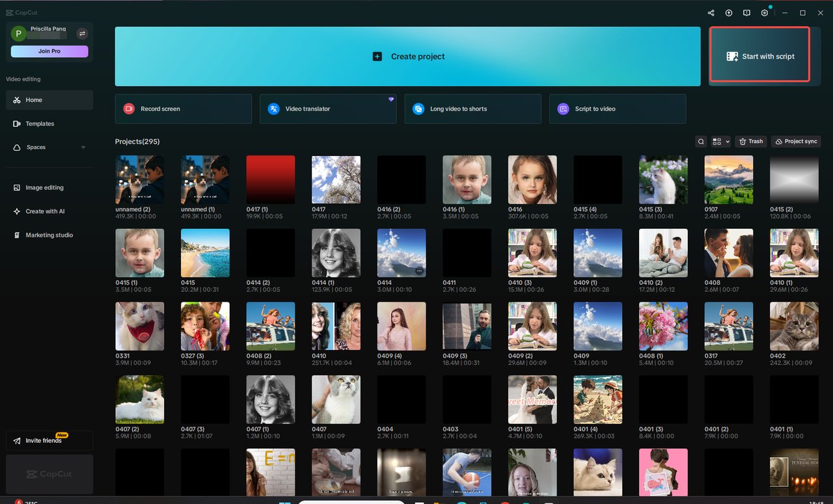The width and height of the screenshot is (833, 504).
Task: Click the Join Pro button
Action: [x=49, y=51]
